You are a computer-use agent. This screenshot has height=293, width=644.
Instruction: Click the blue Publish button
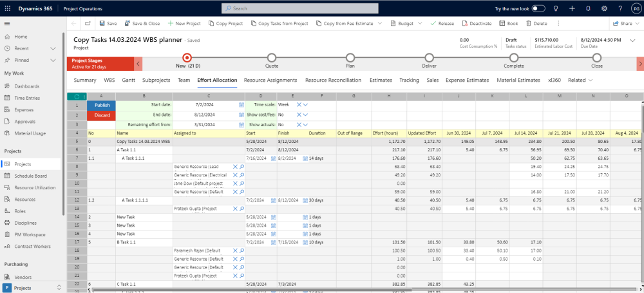point(102,104)
